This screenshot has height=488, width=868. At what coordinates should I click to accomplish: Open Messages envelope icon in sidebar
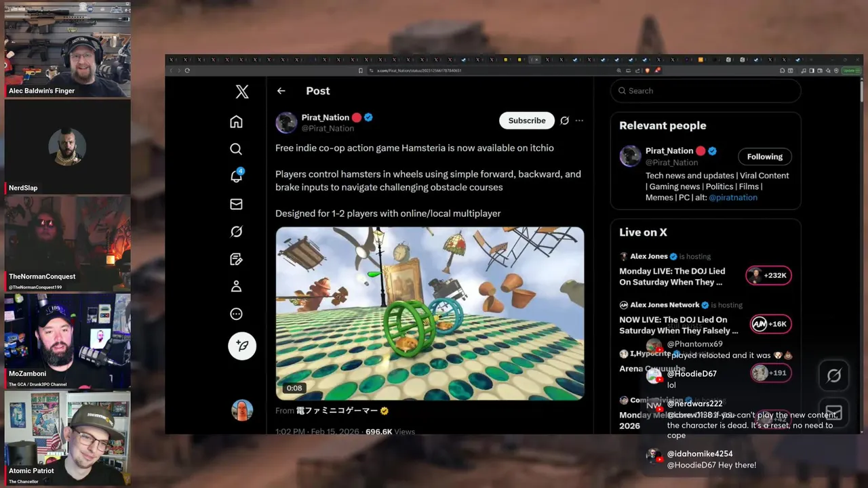(x=236, y=204)
